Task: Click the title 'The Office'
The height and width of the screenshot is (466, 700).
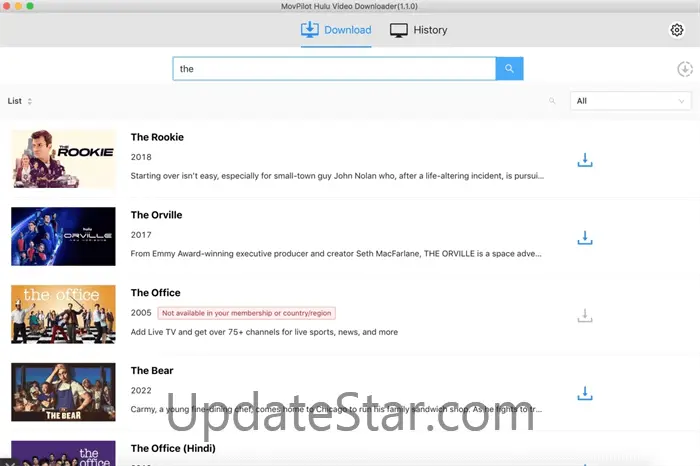Action: tap(155, 293)
